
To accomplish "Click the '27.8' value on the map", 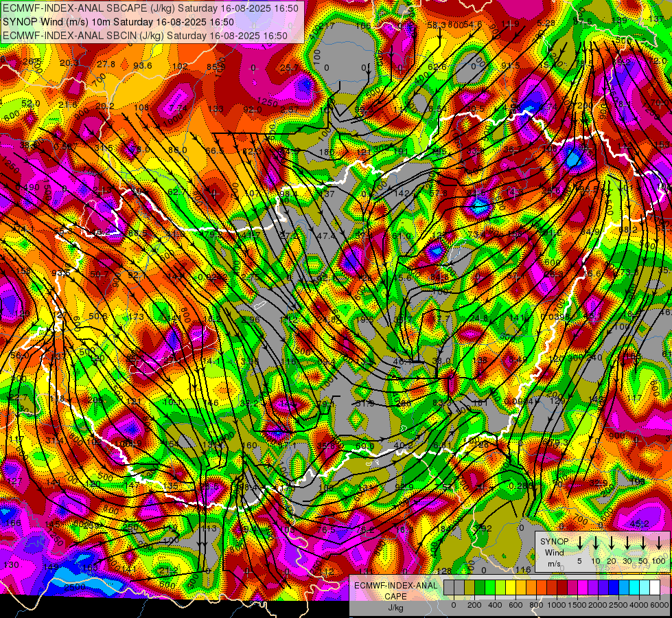I will coord(106,65).
